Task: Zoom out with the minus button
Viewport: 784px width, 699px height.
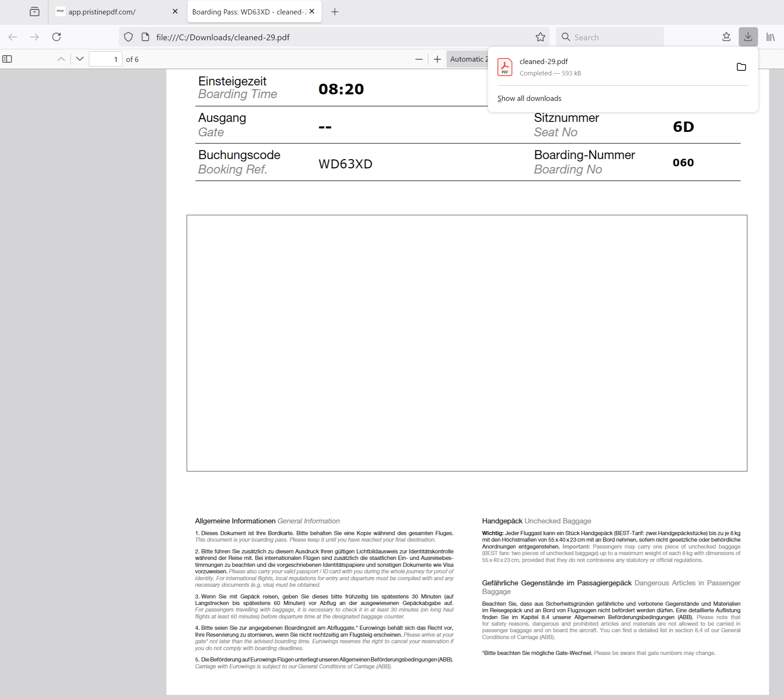Action: click(419, 59)
